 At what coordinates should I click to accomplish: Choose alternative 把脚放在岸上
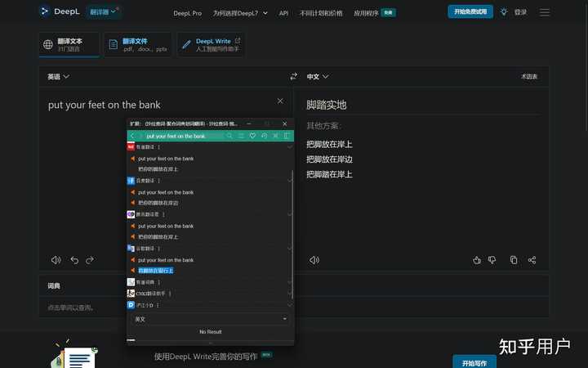pos(329,144)
